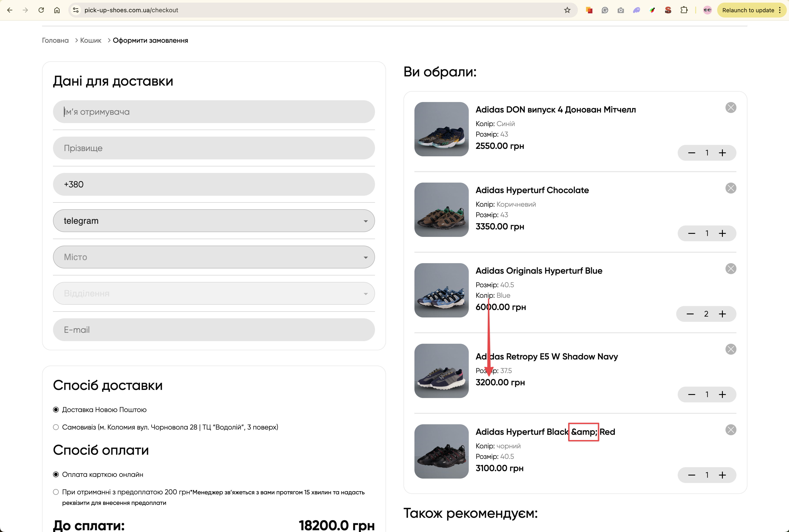Screen dimensions: 789x532
Task: Open the Відділення branch dropdown
Action: (x=214, y=294)
